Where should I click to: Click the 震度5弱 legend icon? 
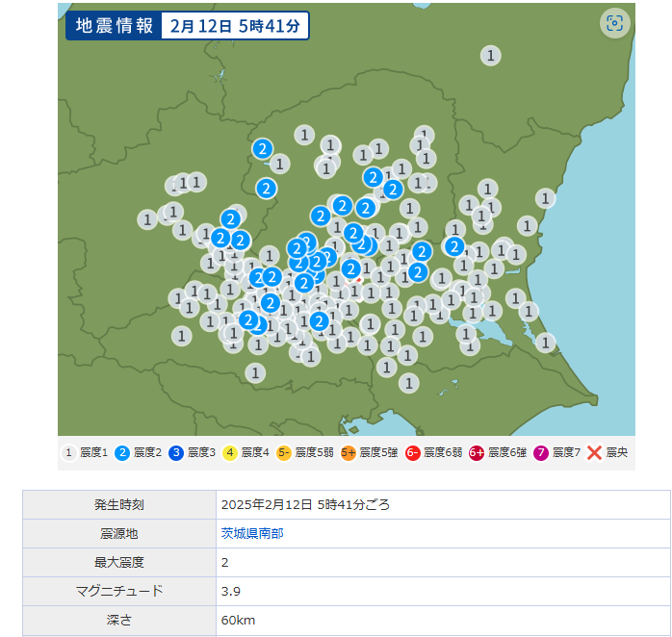coord(284,451)
